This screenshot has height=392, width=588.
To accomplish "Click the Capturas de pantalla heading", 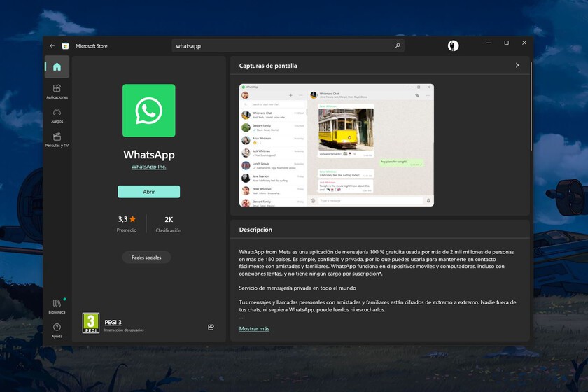I will tap(268, 66).
